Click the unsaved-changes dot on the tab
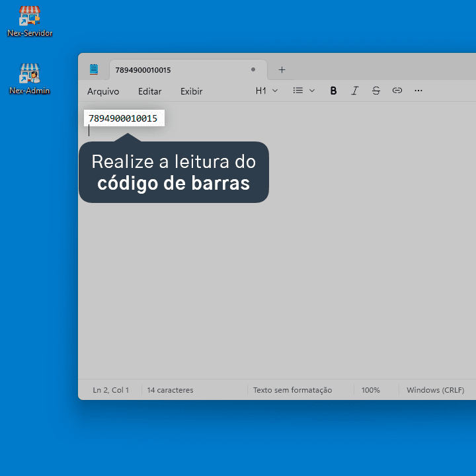The image size is (476, 476). tap(253, 69)
